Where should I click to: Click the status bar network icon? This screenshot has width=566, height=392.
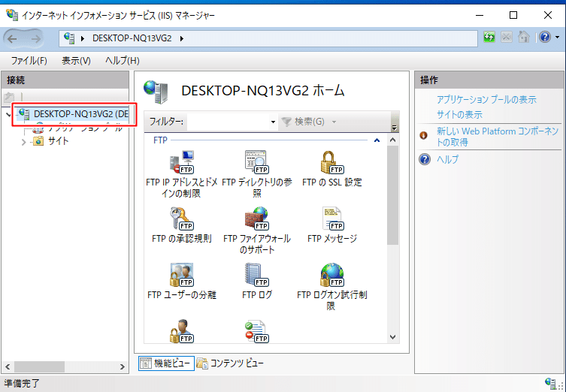[550, 383]
